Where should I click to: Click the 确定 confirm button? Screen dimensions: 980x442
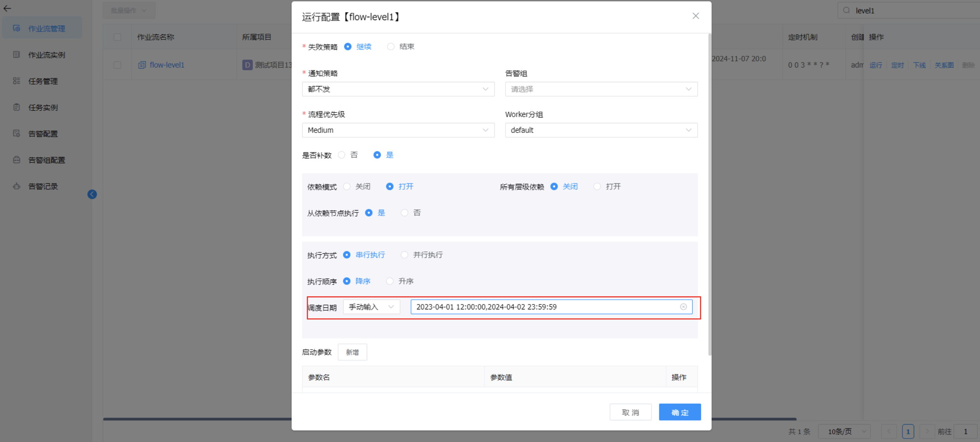pos(679,412)
